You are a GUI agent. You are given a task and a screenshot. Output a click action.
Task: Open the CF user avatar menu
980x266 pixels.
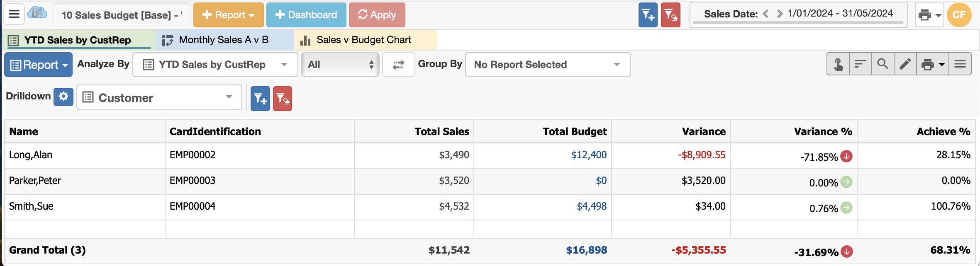pyautogui.click(x=959, y=15)
